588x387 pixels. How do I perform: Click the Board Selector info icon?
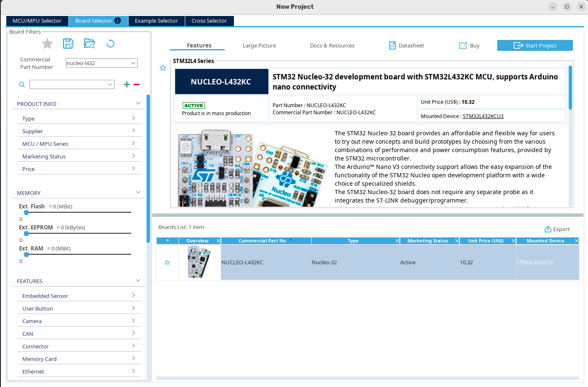click(x=118, y=21)
